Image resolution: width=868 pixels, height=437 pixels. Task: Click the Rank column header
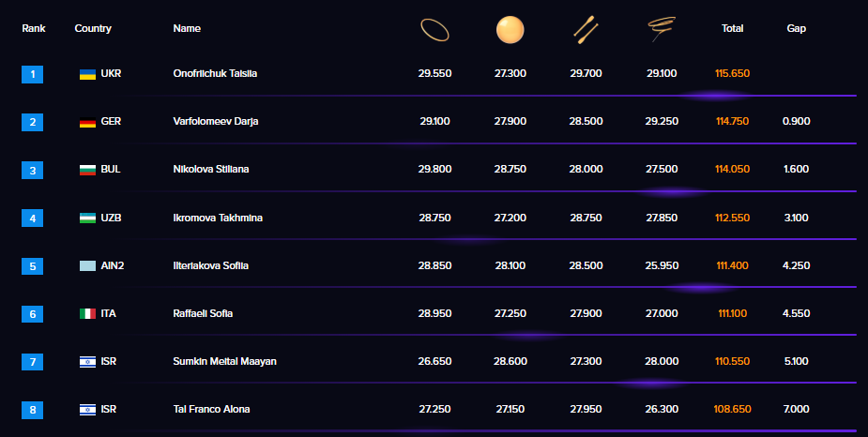coord(34,28)
